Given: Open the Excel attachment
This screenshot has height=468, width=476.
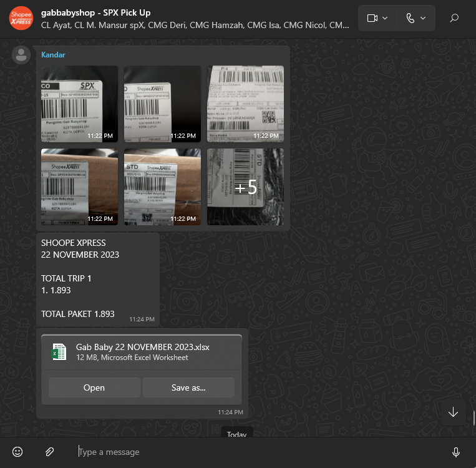Looking at the screenshot, I should tap(94, 388).
